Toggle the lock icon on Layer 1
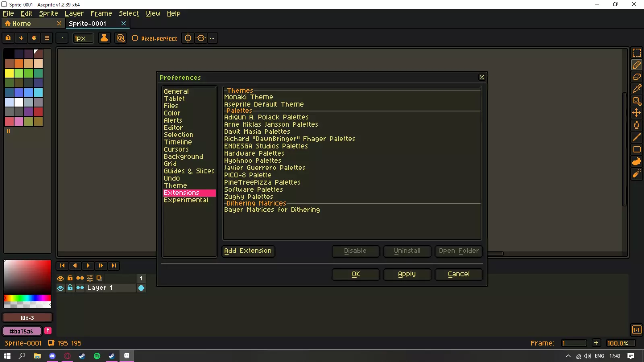This screenshot has height=362, width=644. coord(70,288)
